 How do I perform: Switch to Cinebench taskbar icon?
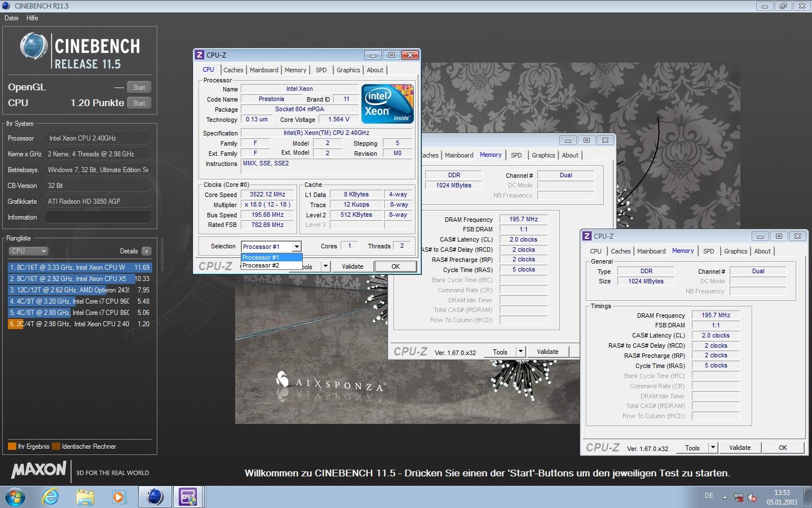pyautogui.click(x=155, y=497)
